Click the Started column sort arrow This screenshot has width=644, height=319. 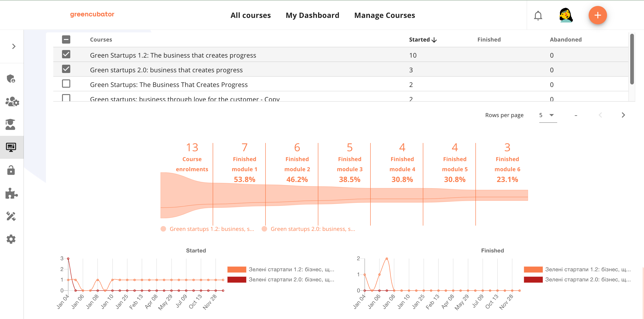[x=435, y=39]
